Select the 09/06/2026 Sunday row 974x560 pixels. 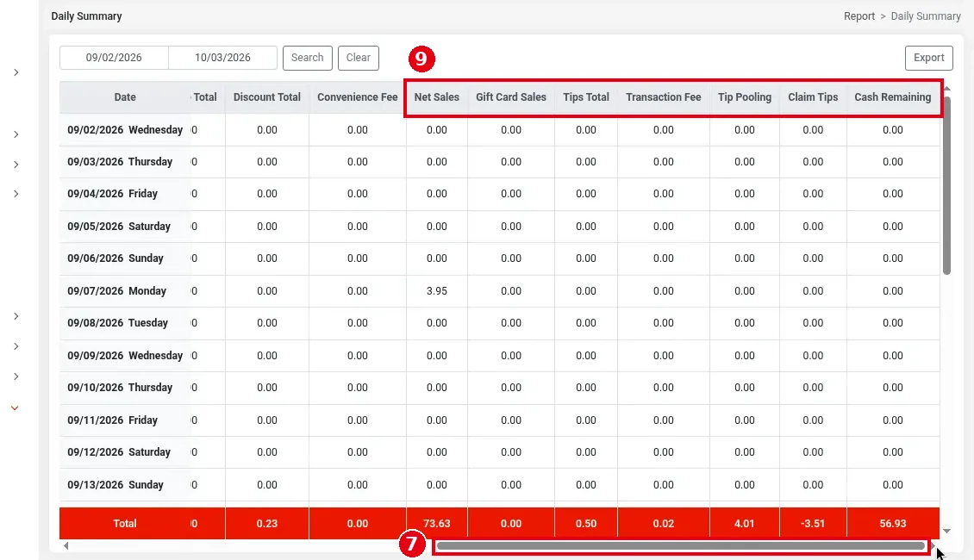click(499, 258)
